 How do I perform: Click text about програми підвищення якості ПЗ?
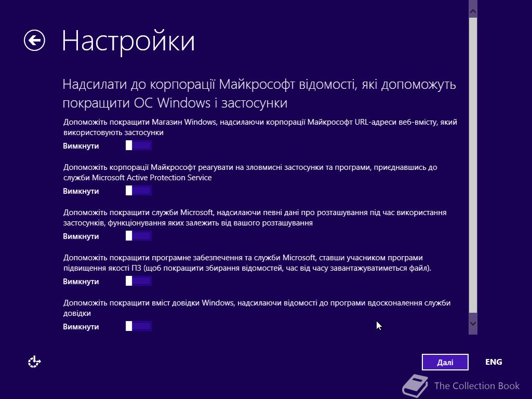click(x=247, y=262)
